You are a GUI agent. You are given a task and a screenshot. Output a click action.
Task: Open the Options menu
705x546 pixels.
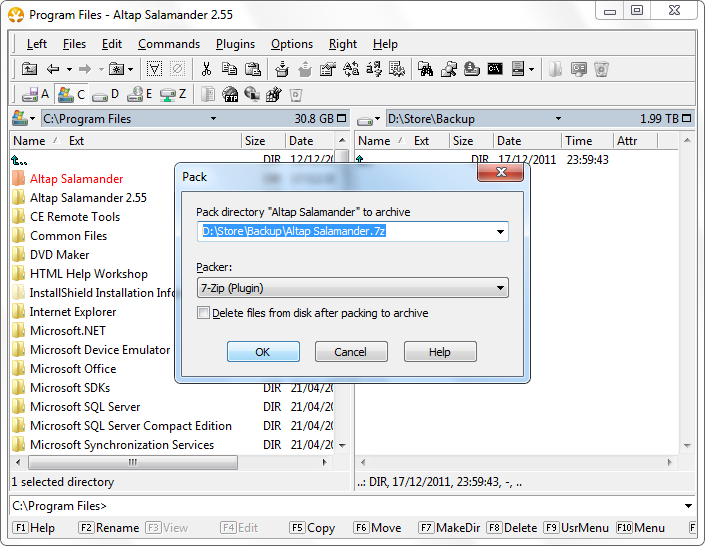(292, 44)
